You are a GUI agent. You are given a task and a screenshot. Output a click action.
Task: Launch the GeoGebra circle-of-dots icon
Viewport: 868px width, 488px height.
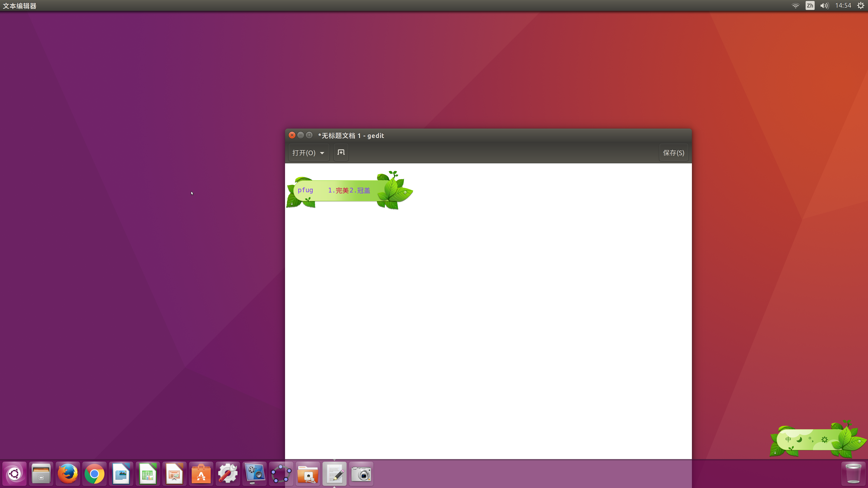(281, 474)
